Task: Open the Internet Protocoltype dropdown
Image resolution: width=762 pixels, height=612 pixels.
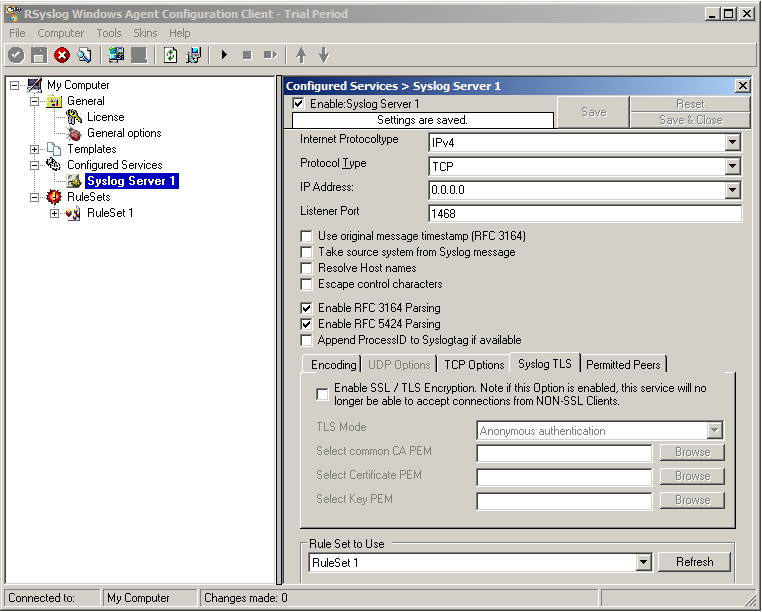Action: (732, 142)
